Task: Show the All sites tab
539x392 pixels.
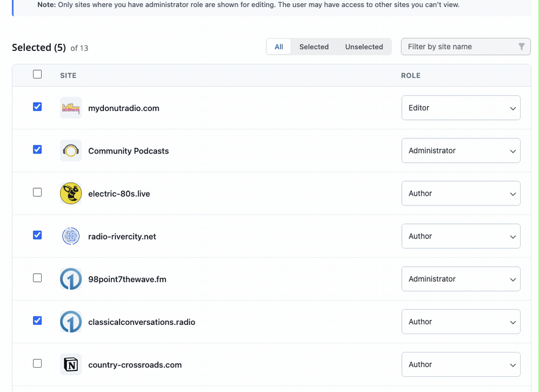Action: [279, 47]
